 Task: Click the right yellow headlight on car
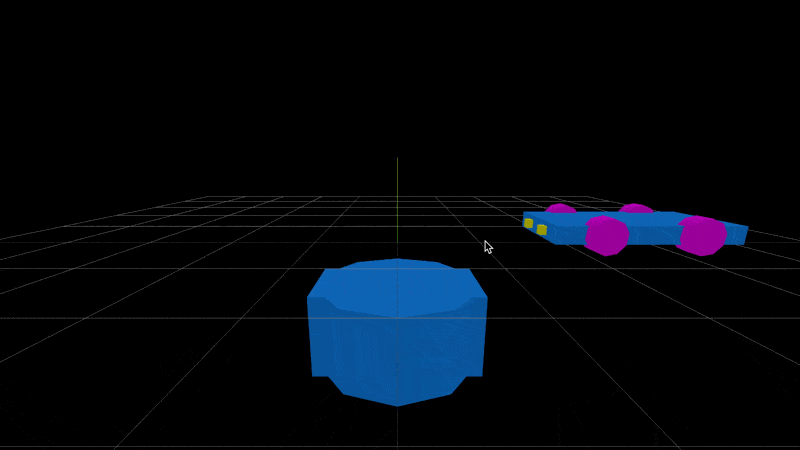click(542, 230)
